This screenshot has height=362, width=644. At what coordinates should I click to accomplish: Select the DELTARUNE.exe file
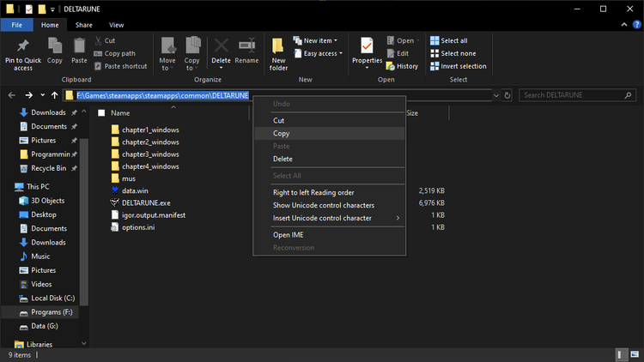tap(141, 203)
